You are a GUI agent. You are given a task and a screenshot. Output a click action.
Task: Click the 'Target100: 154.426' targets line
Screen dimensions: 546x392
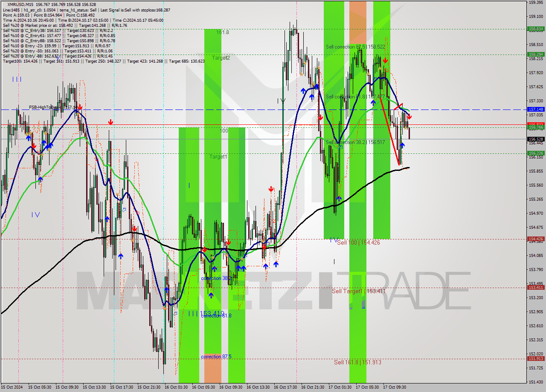tap(104, 61)
